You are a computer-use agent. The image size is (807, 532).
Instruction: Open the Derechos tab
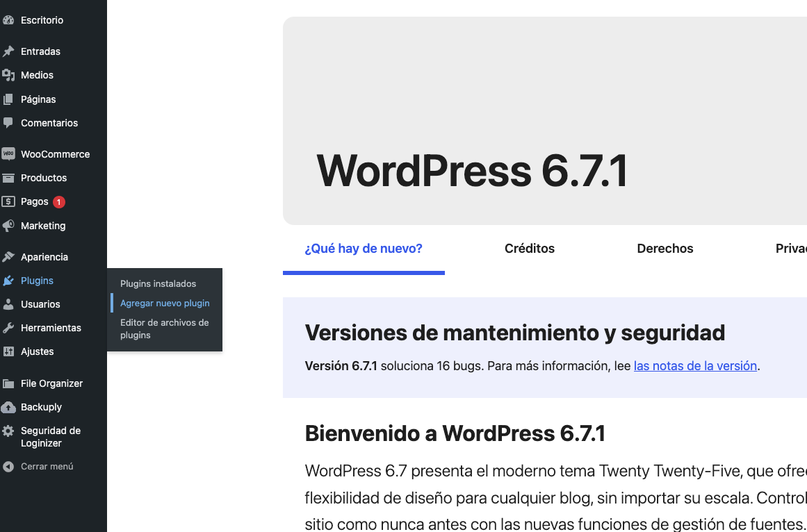point(665,248)
